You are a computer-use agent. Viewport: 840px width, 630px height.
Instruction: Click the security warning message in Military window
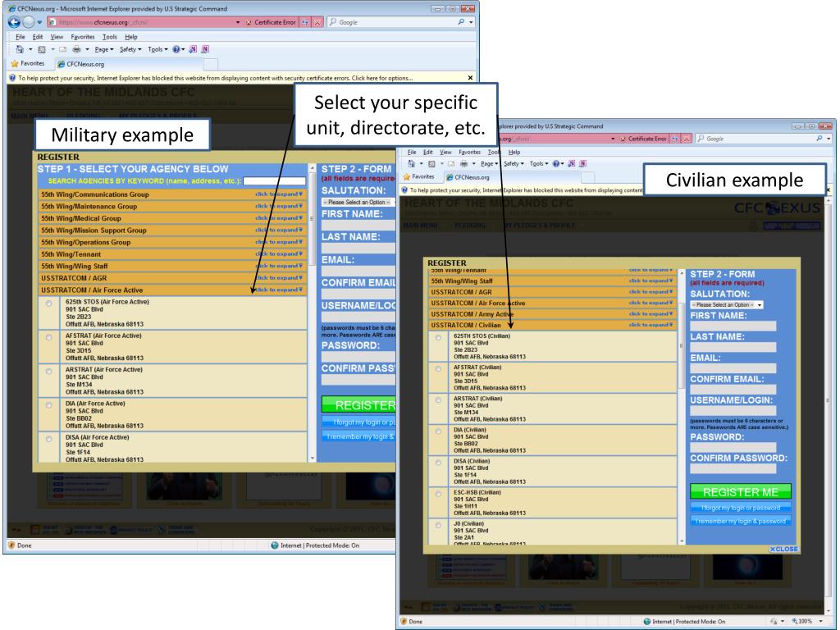coord(216,78)
